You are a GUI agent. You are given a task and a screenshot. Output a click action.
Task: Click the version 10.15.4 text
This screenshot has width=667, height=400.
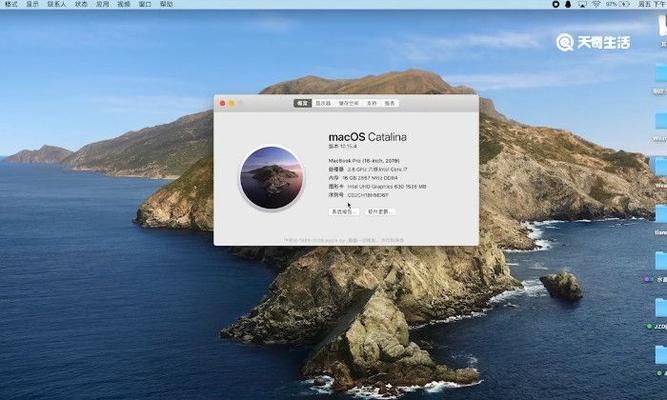343,146
